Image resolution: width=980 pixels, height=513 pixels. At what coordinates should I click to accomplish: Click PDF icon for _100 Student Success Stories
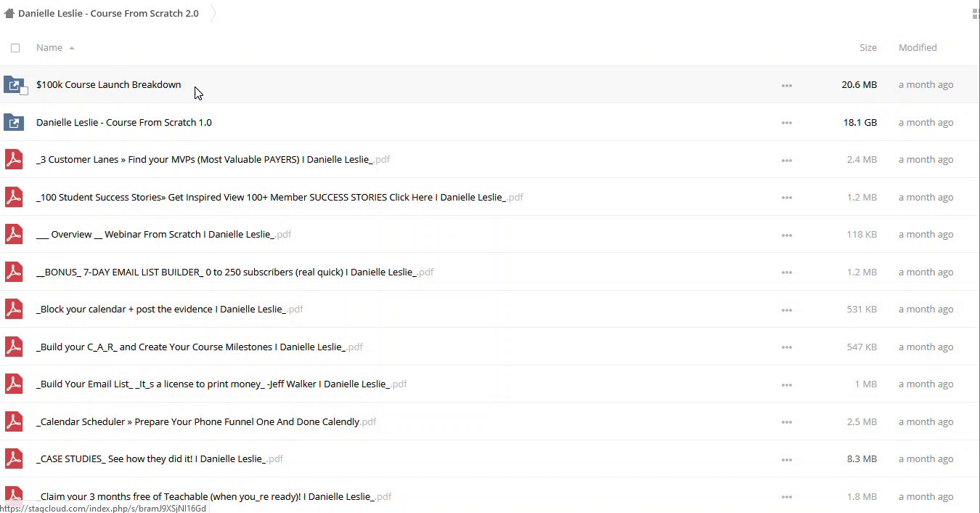tap(14, 197)
